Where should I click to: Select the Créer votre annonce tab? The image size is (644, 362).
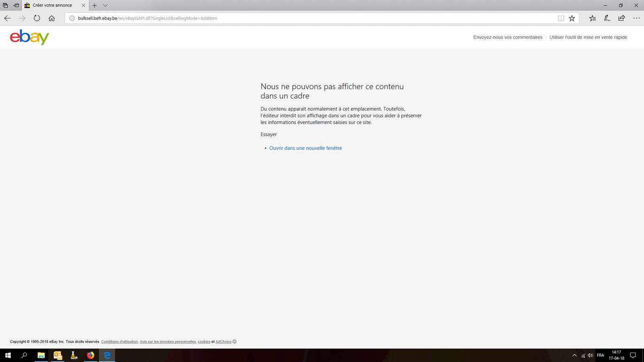(x=52, y=6)
